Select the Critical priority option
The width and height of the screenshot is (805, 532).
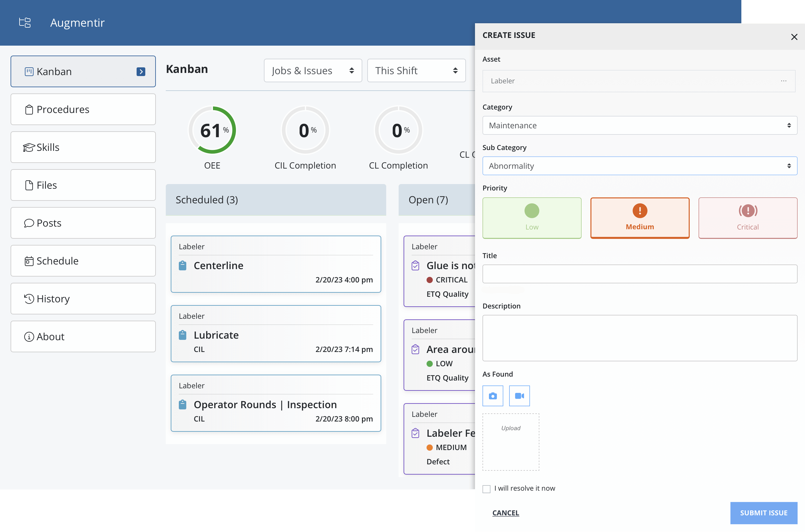pyautogui.click(x=747, y=218)
